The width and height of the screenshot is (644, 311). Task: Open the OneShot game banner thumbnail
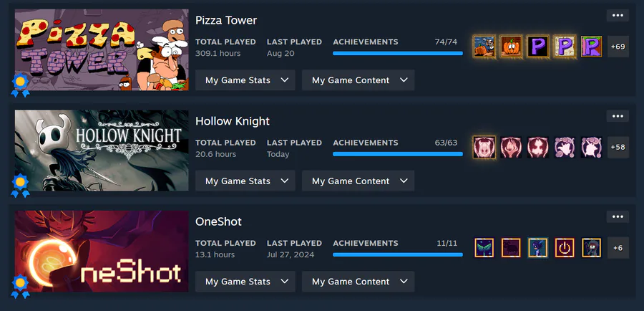point(102,252)
